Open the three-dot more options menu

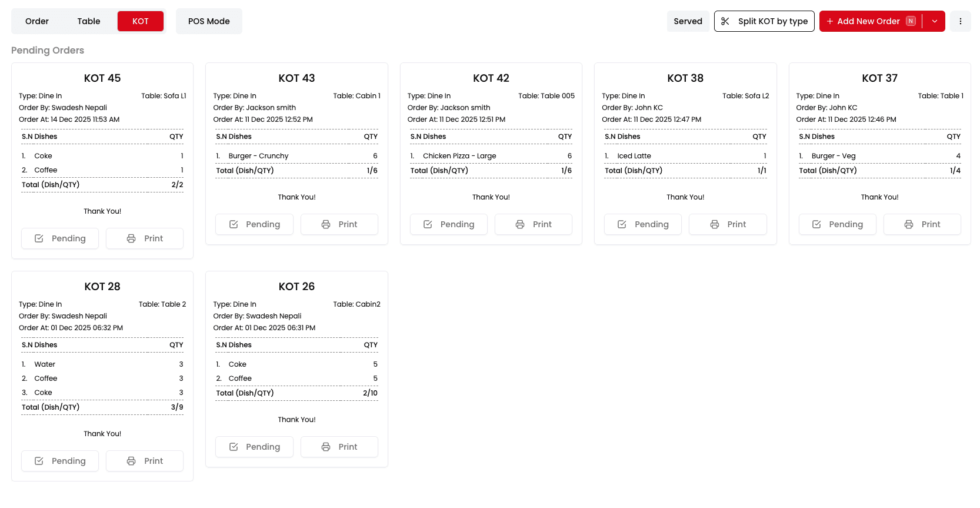click(x=960, y=21)
